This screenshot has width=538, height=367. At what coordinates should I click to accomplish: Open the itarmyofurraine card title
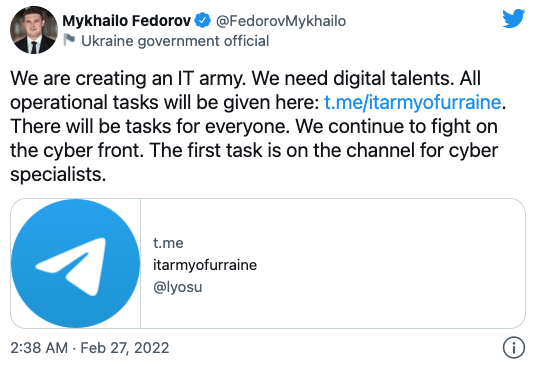point(205,265)
